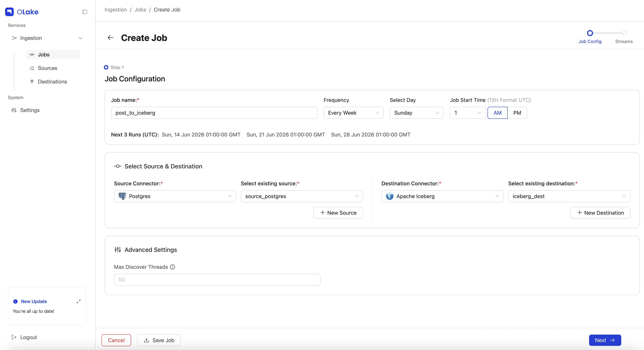Screen dimensions: 644x350
Task: Click the Job name input field
Action: [x=214, y=113]
